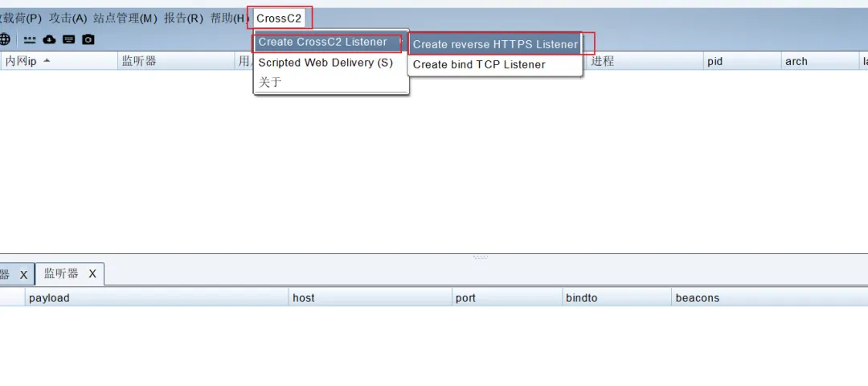Sort by the 内网ip column header
The image size is (868, 386).
point(58,61)
